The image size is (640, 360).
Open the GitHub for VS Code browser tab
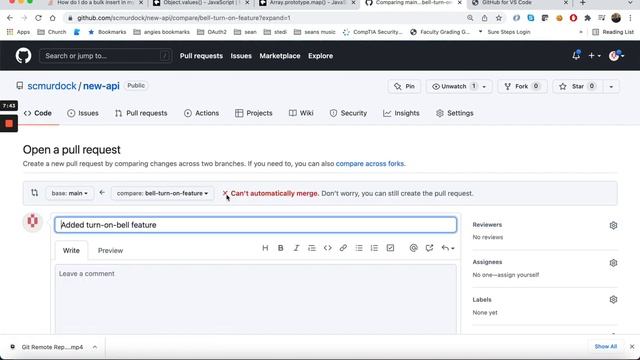(x=519, y=3)
